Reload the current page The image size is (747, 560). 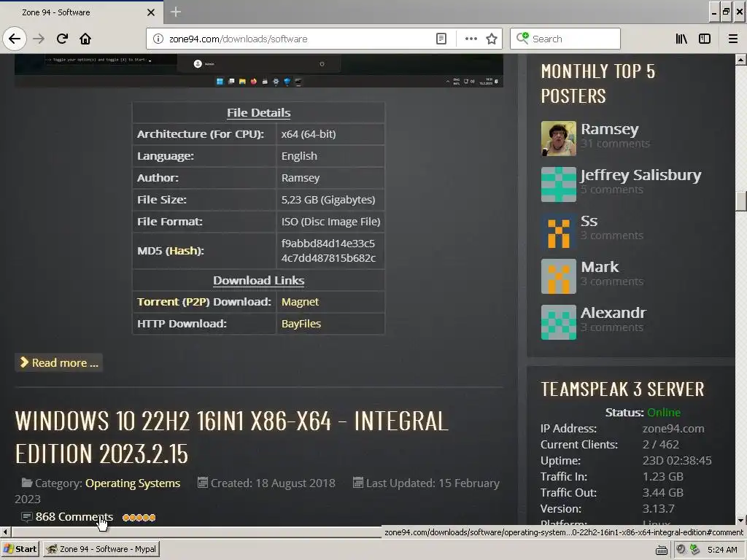tap(62, 39)
